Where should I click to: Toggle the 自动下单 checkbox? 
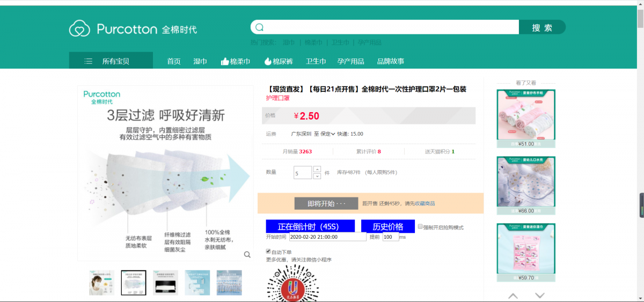[x=268, y=252]
